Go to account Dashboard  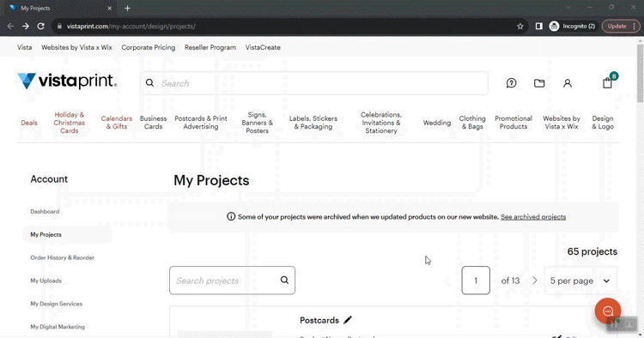point(45,212)
